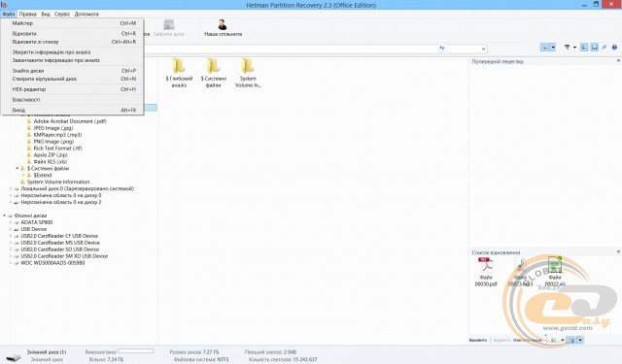Expand ADATA SP900 disk node
This screenshot has height=364, width=622.
(x=11, y=222)
